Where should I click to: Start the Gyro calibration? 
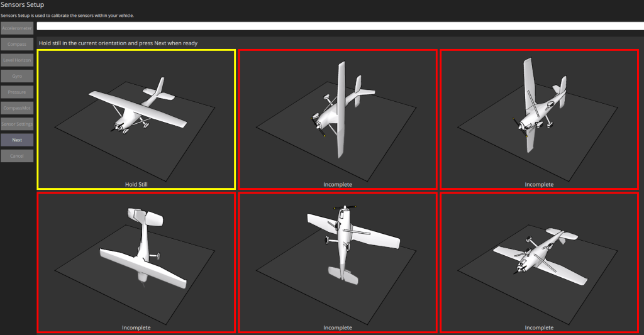17,76
